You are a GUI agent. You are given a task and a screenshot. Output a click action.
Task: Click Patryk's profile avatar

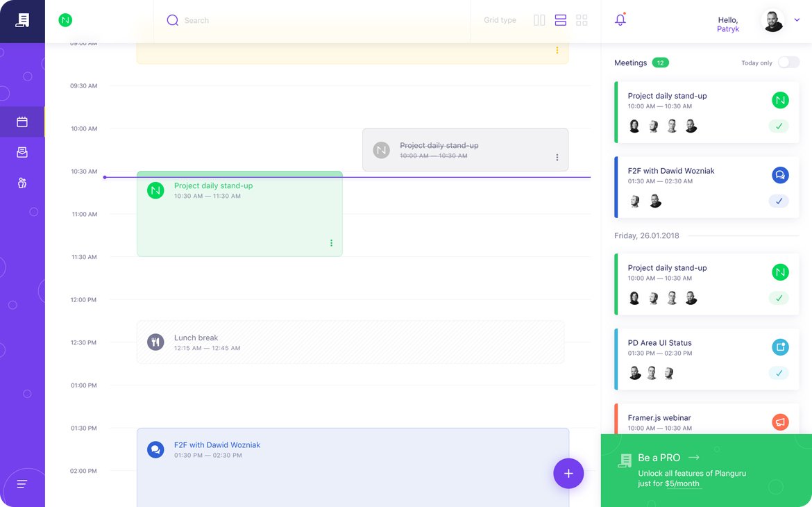point(772,22)
